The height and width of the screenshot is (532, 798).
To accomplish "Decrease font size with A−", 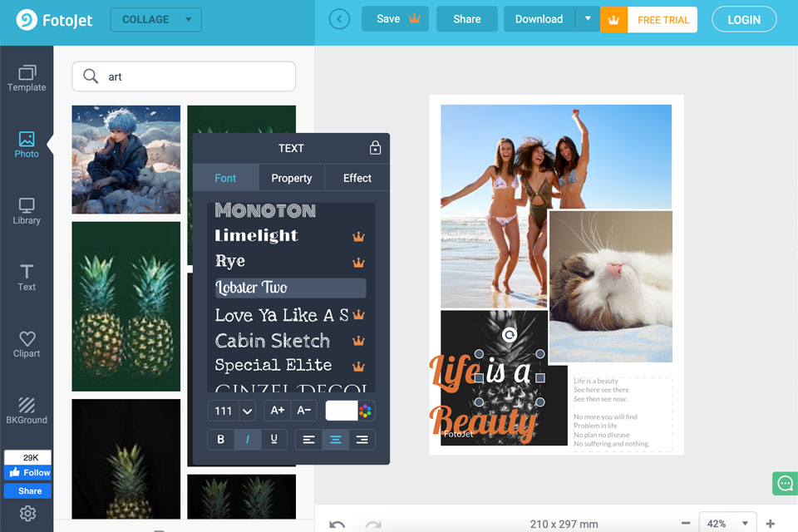I will click(x=304, y=411).
